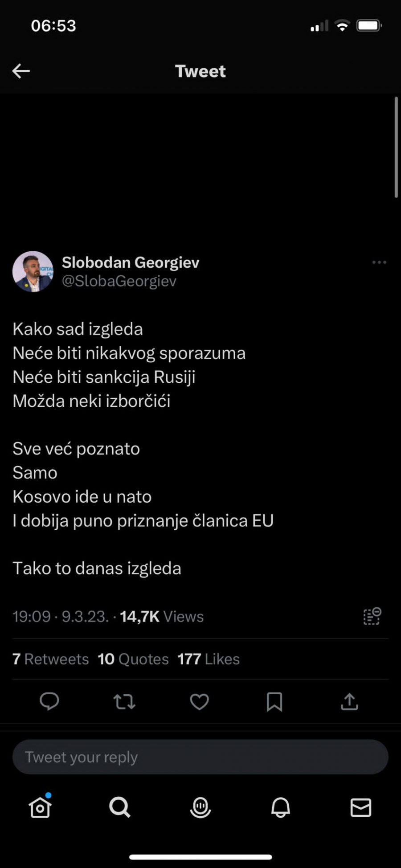Open Direct Messages from the bottom bar

point(361,807)
